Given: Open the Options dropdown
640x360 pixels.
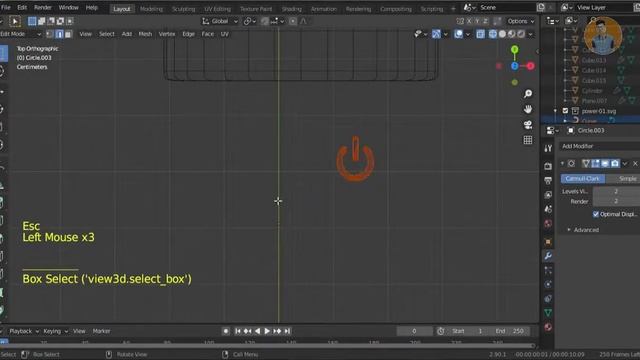Looking at the screenshot, I should [x=520, y=21].
